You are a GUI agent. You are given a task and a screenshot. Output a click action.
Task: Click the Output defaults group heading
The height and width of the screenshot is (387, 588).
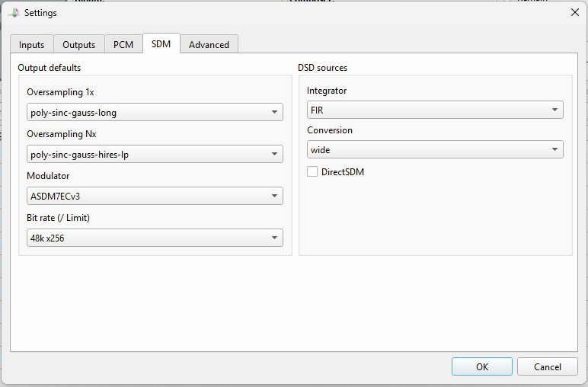(x=50, y=68)
